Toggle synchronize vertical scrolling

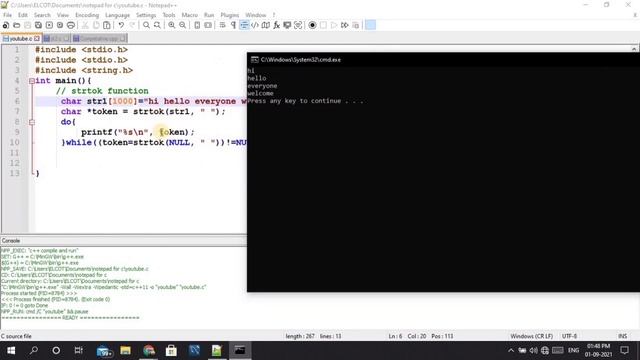point(197,25)
